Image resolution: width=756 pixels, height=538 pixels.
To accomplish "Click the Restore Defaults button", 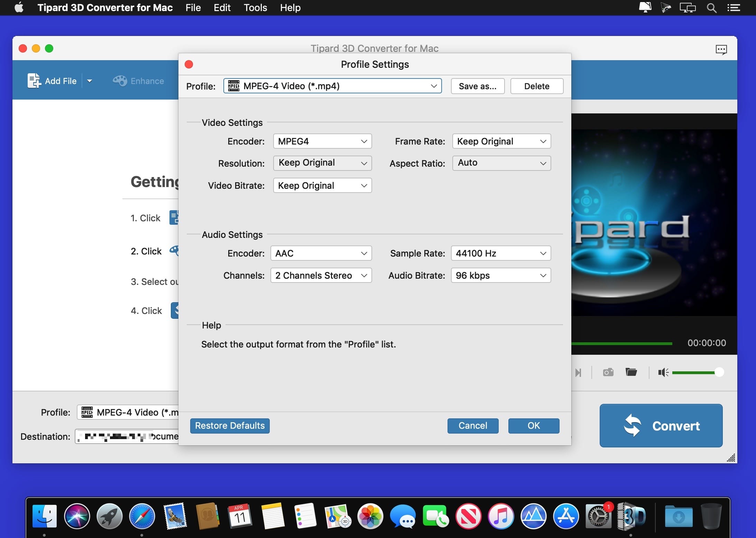I will click(x=230, y=426).
